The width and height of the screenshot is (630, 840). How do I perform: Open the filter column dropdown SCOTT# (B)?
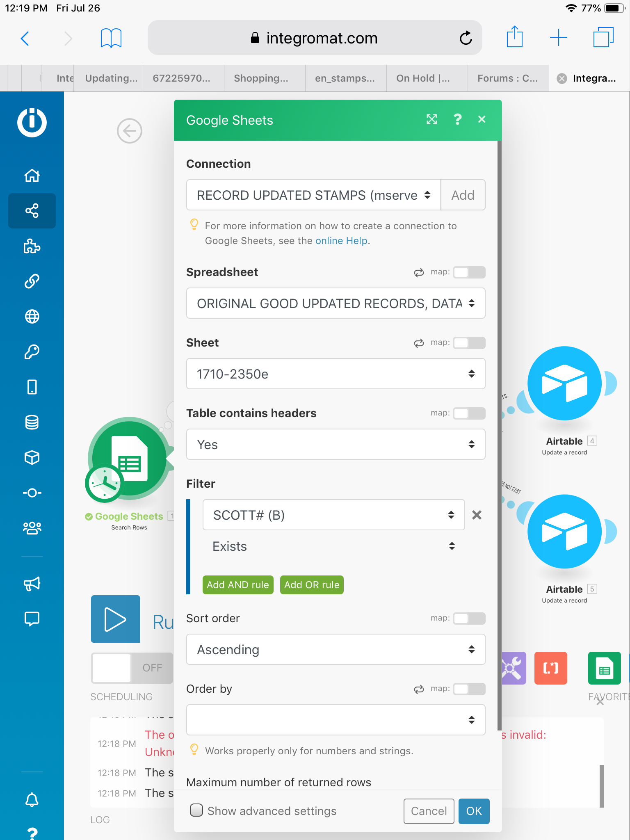(x=334, y=515)
